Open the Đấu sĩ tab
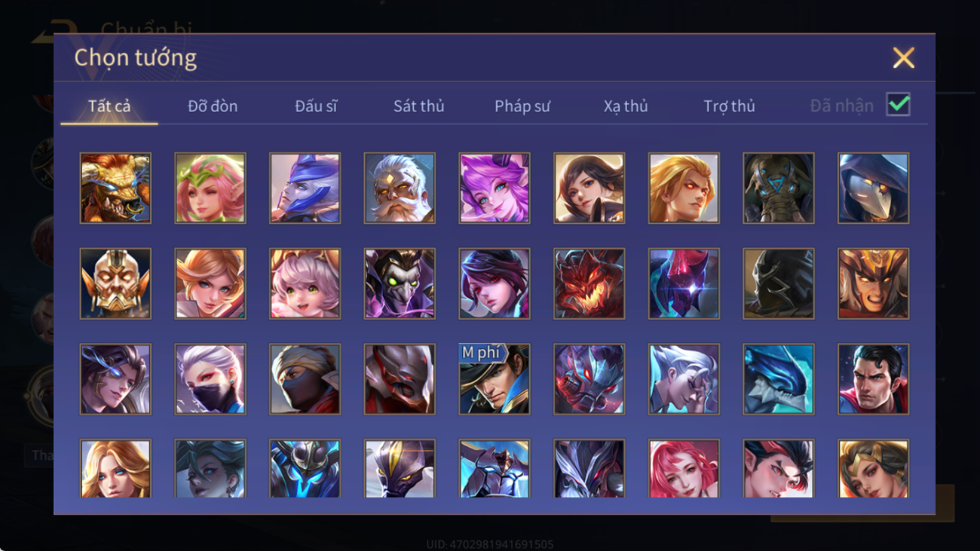This screenshot has height=551, width=980. (x=316, y=106)
